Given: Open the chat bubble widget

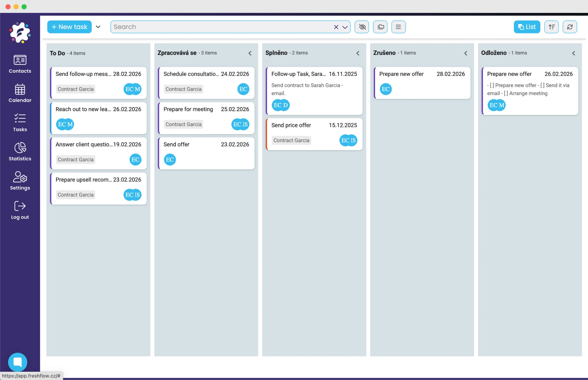Looking at the screenshot, I should (18, 362).
